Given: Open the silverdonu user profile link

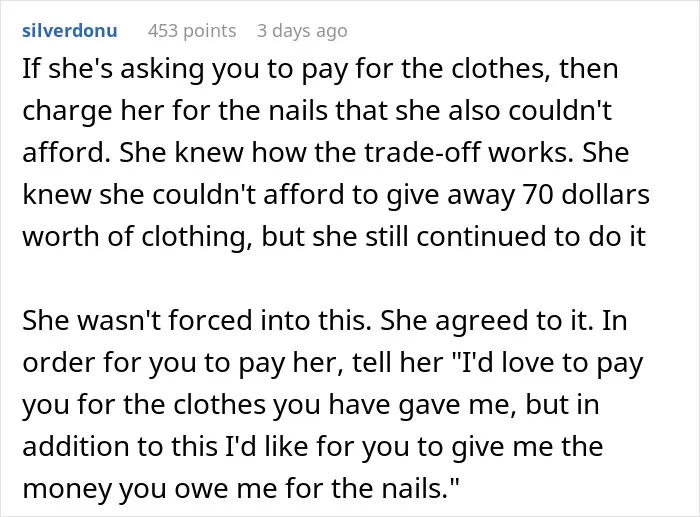Looking at the screenshot, I should (70, 31).
